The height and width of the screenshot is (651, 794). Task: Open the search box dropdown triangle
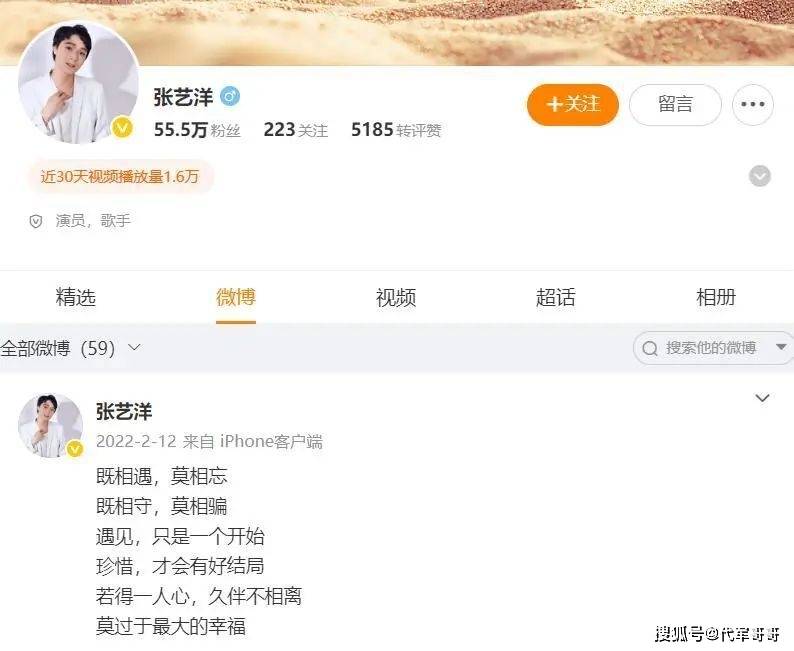point(781,347)
